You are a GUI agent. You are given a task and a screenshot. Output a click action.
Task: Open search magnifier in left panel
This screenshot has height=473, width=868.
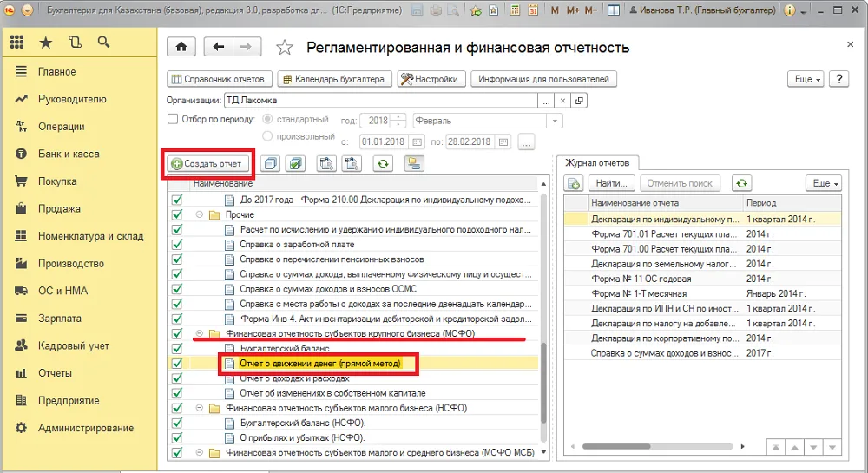tap(103, 42)
